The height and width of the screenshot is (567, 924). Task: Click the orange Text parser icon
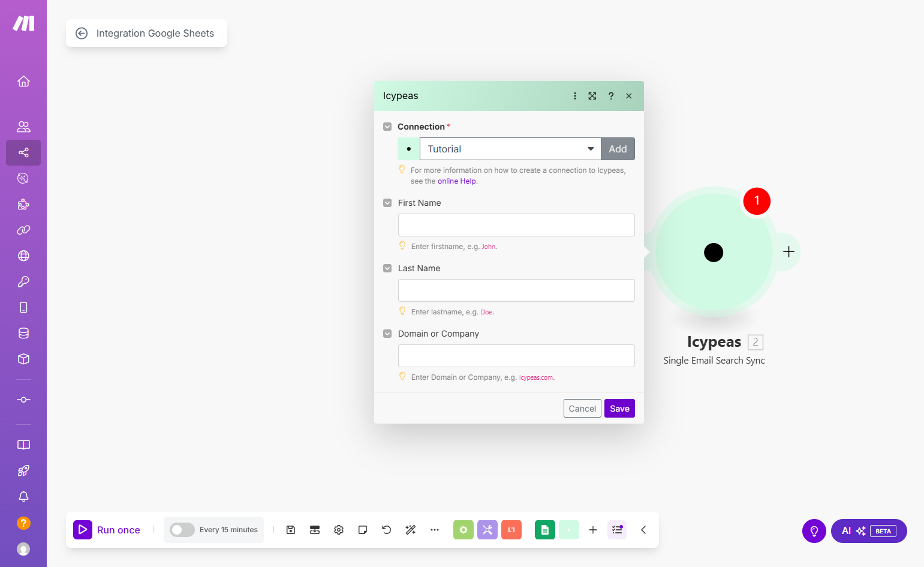pyautogui.click(x=511, y=530)
